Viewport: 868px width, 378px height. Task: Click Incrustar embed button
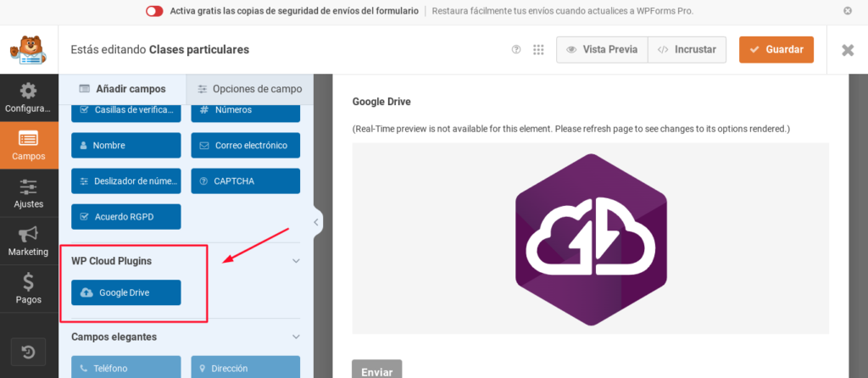(x=687, y=50)
